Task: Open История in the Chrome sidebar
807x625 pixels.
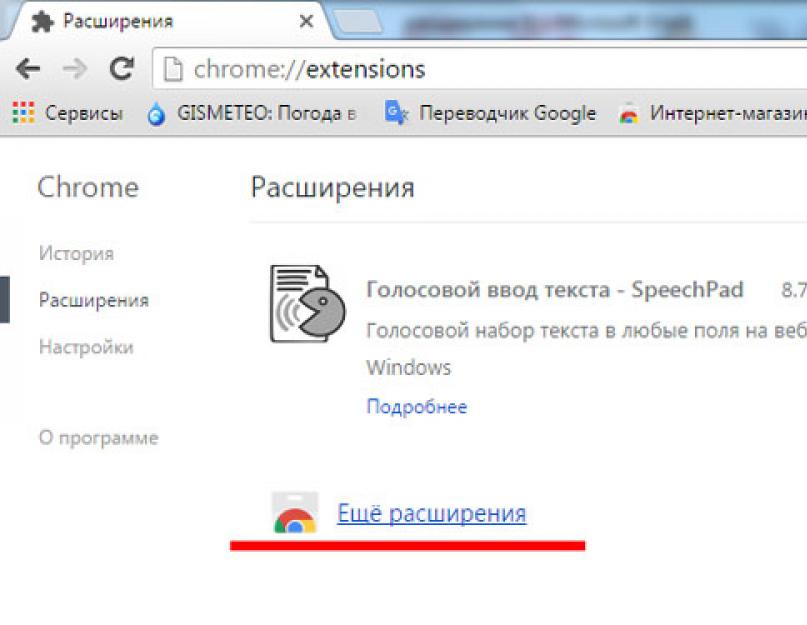Action: [77, 253]
